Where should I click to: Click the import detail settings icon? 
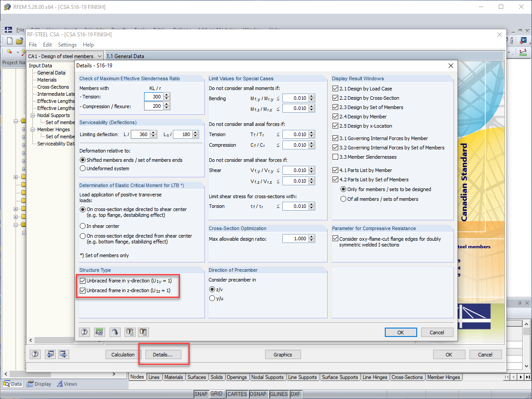coord(143,332)
